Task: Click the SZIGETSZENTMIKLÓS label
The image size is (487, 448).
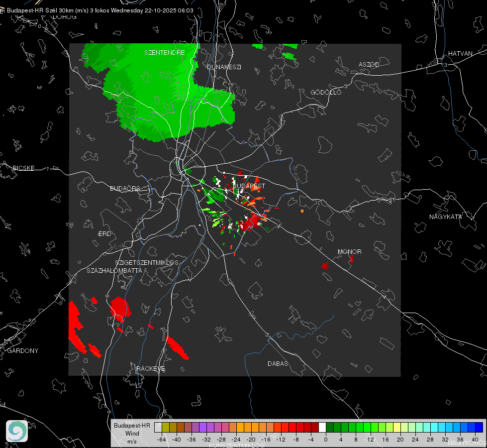Action: (x=147, y=263)
